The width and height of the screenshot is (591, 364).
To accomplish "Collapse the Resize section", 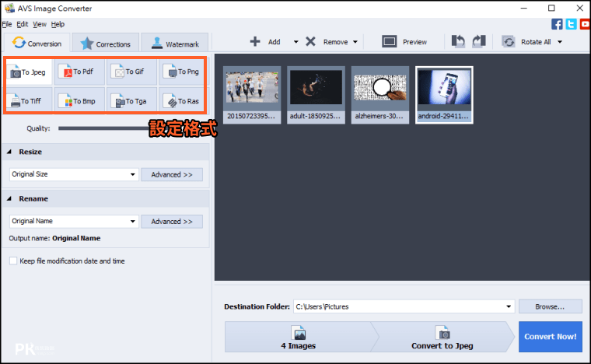I will pos(9,152).
